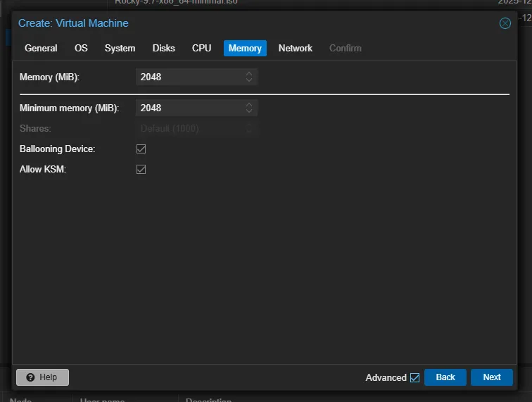Open the OS tab
The image size is (532, 402).
click(x=81, y=48)
